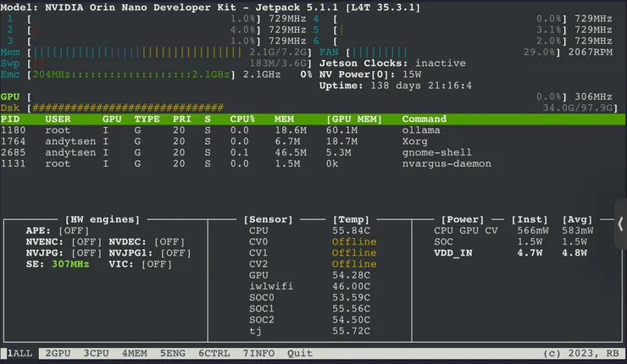
Task: Click the APE [OFF] status
Action: point(74,230)
